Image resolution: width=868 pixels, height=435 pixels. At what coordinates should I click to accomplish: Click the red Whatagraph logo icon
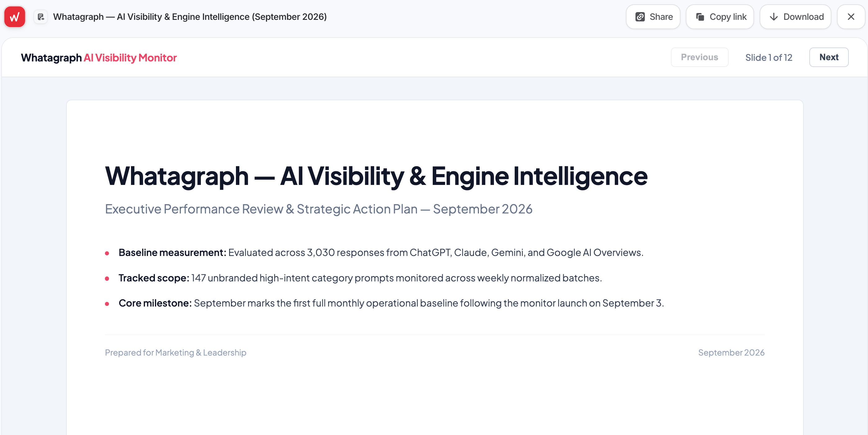15,17
